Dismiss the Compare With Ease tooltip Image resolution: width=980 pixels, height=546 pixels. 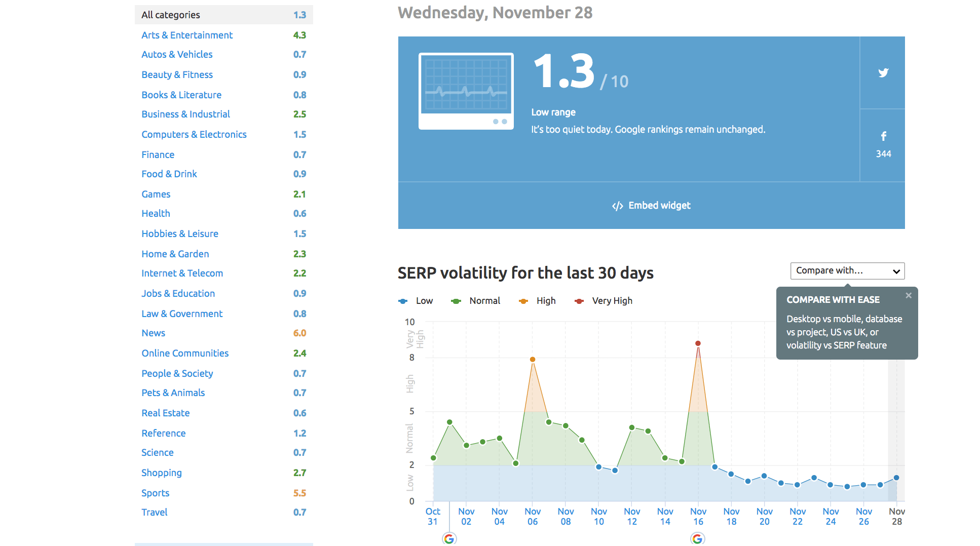[x=909, y=295]
